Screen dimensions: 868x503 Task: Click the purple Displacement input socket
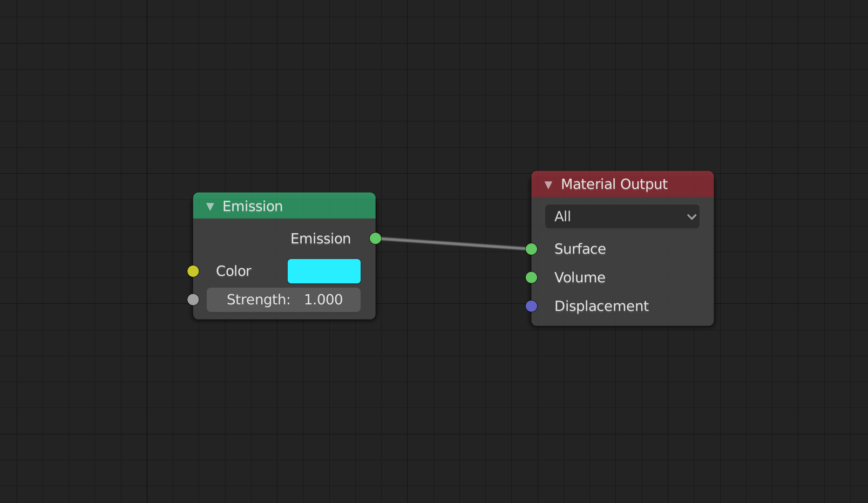click(531, 306)
